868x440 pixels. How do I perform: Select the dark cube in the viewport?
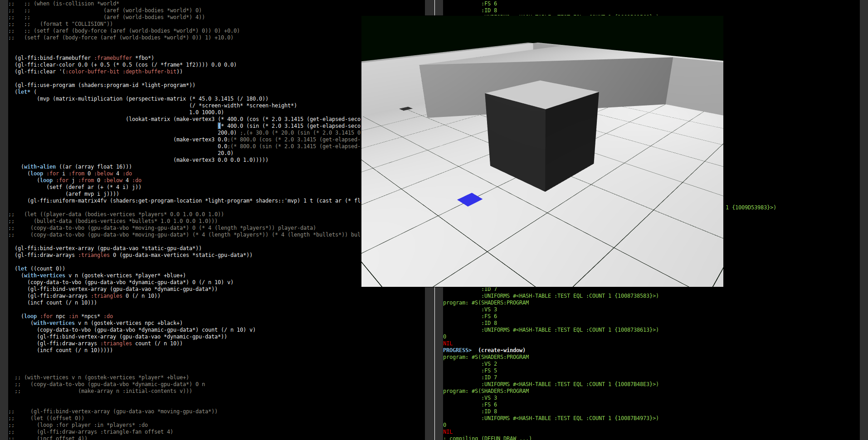[x=540, y=136]
